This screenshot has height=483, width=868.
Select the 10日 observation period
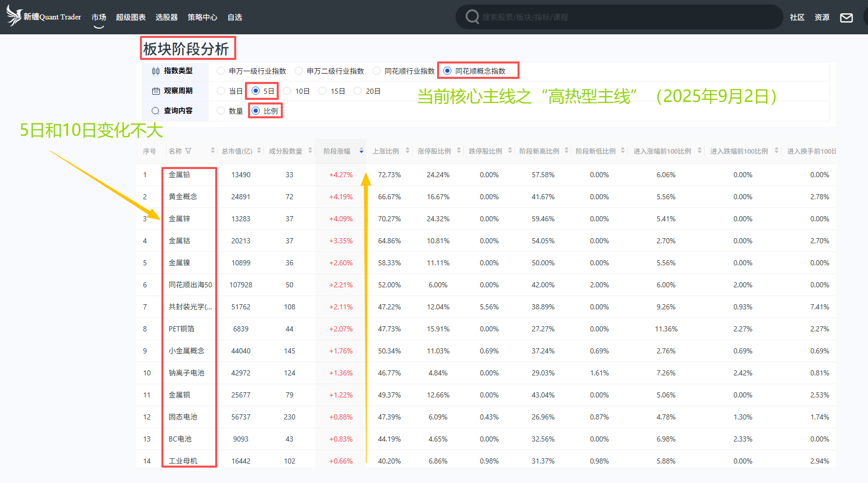click(x=287, y=91)
